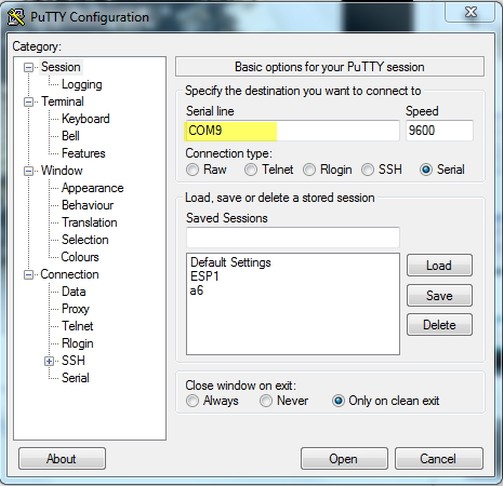Collapse the Terminal category node

[x=29, y=102]
